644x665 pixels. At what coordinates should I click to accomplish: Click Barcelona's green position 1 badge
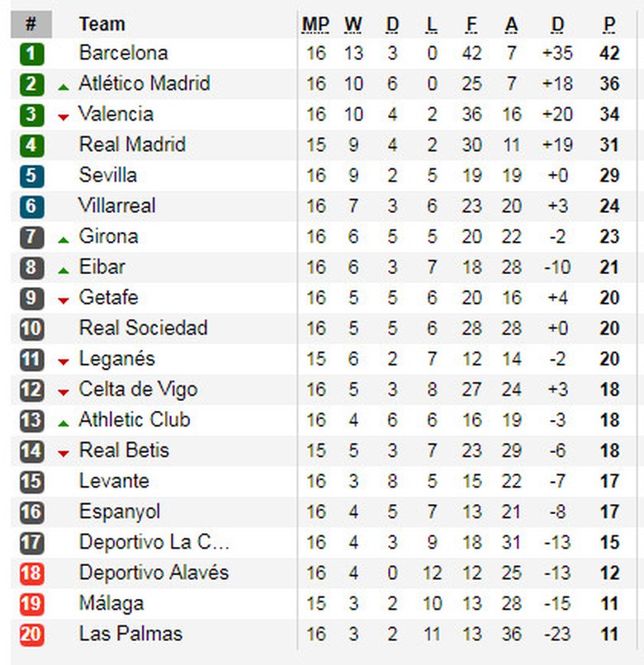point(31,54)
